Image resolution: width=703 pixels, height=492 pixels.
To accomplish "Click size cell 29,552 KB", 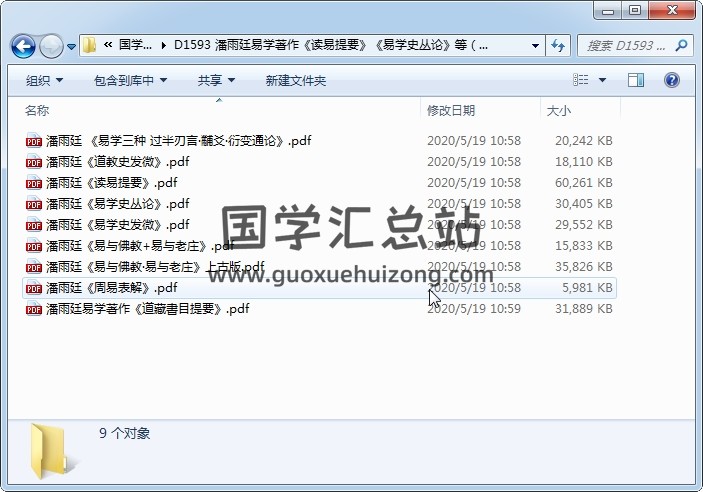I will click(x=583, y=225).
